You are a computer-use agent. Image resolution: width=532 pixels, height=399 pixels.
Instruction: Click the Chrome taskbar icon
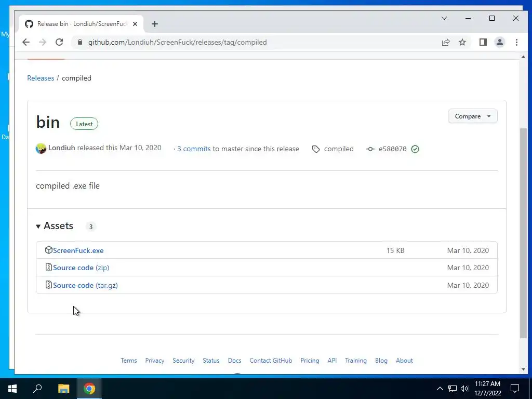[x=89, y=389]
